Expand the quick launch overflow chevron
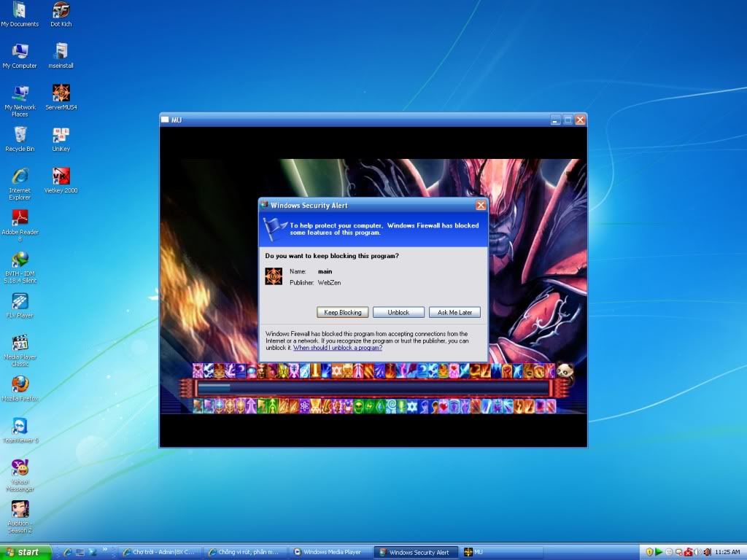 pyautogui.click(x=105, y=550)
